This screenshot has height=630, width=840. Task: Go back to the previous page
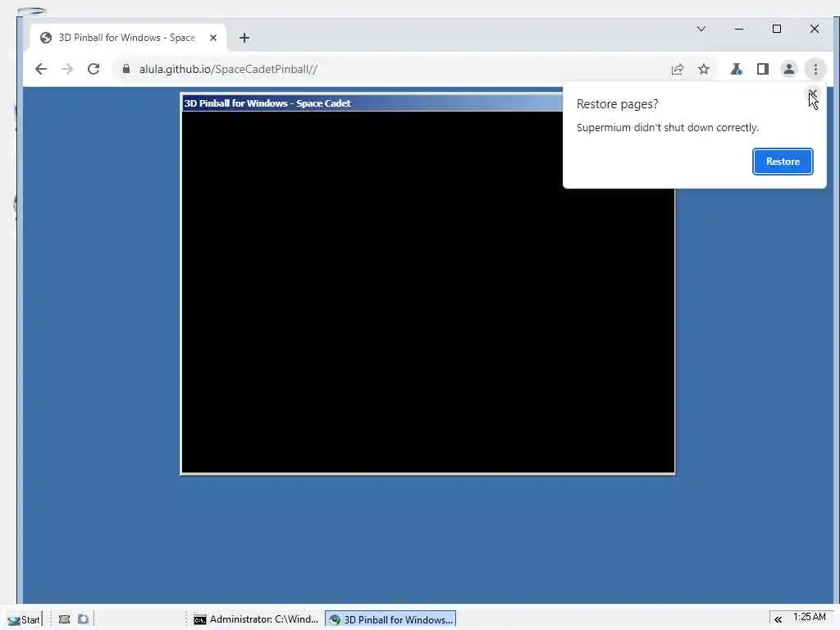[41, 69]
